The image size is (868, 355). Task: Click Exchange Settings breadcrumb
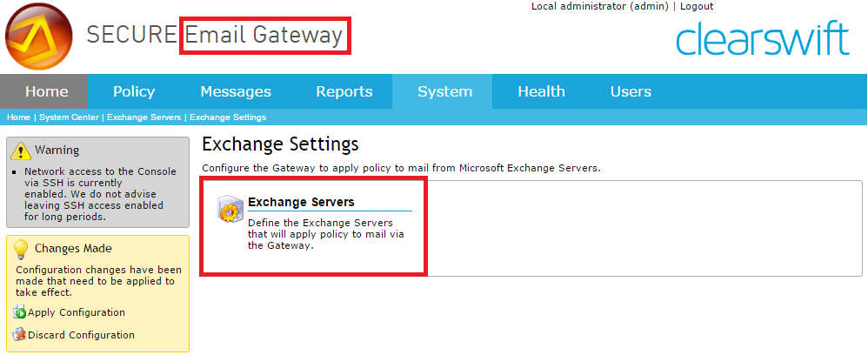click(228, 117)
